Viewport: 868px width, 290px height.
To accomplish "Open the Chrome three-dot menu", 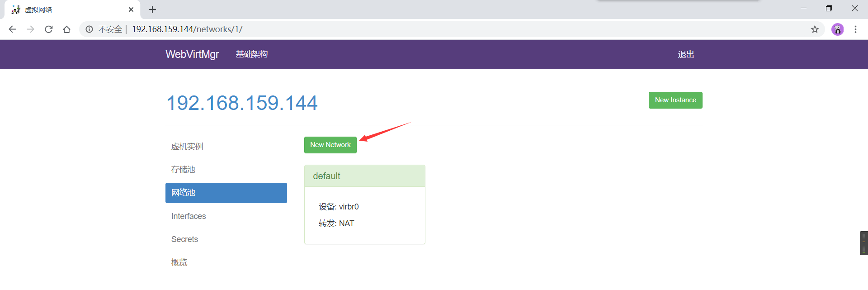I will (x=855, y=29).
